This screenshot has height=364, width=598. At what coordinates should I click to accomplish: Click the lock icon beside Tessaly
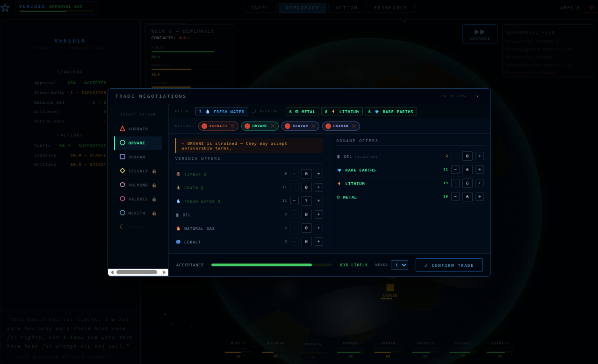coord(154,171)
